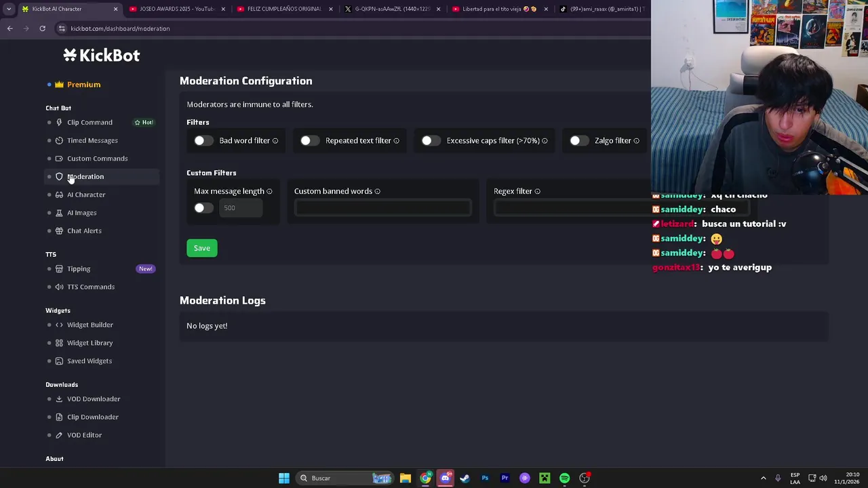
Task: Close the JOSEO AWARDS 2025 tab
Action: coord(223,9)
